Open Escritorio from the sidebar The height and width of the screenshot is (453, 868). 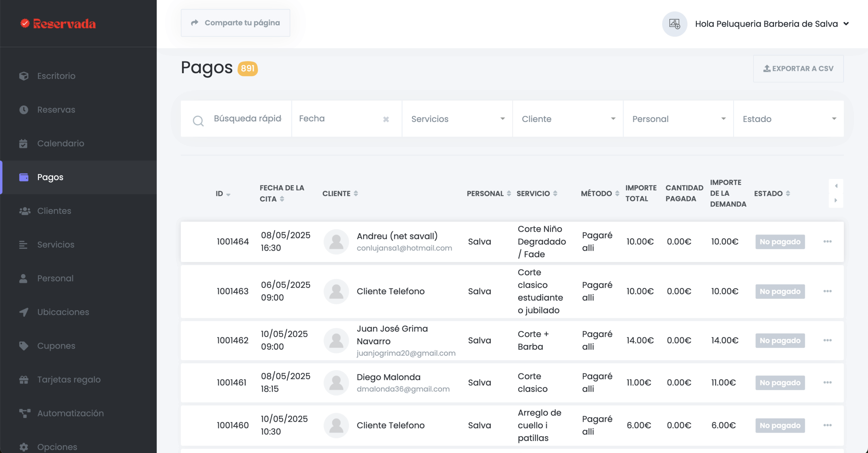56,76
